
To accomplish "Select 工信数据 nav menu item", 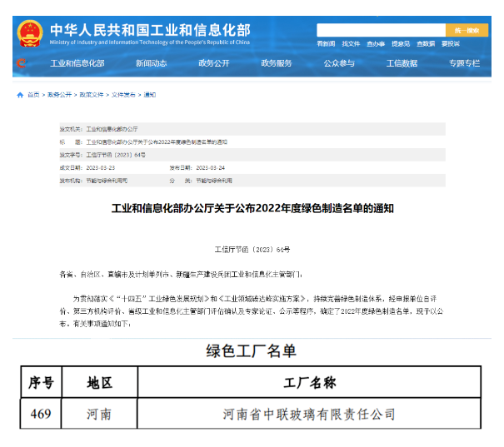I will 402,63.
